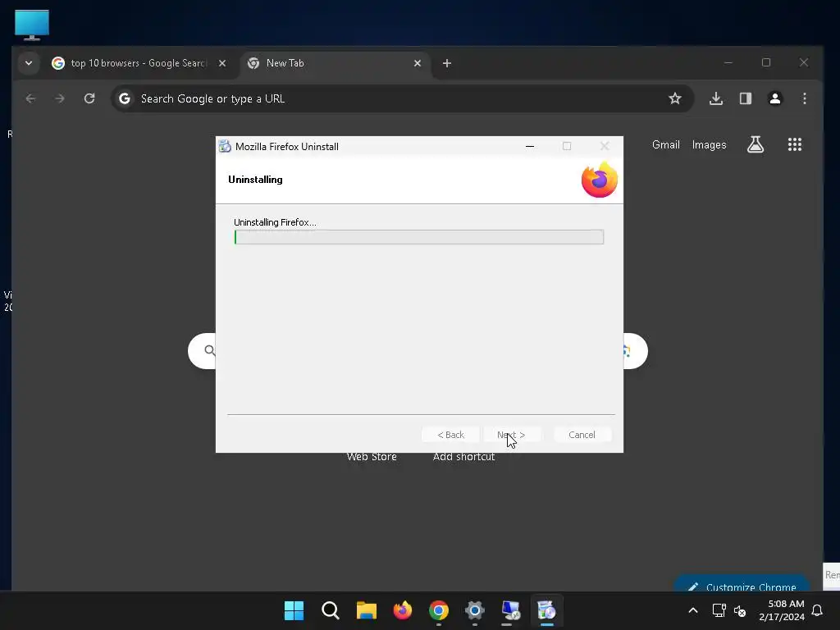The image size is (840, 630).
Task: Open Web Store shortcut
Action: pyautogui.click(x=372, y=457)
